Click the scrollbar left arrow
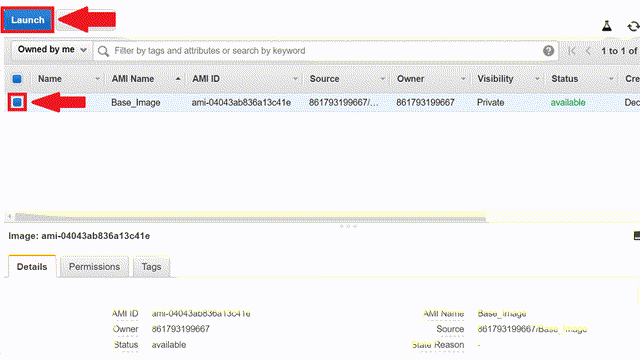This screenshot has width=640, height=360. pos(9,217)
